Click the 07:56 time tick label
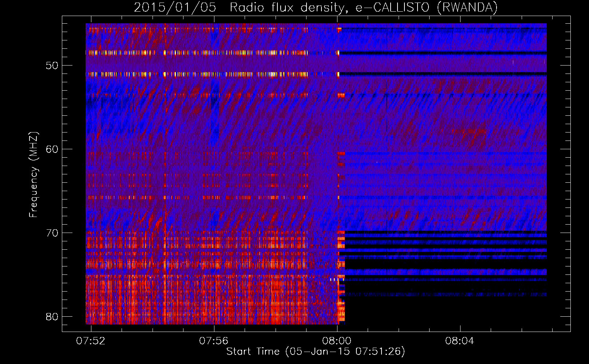This screenshot has width=589, height=364. click(x=214, y=341)
